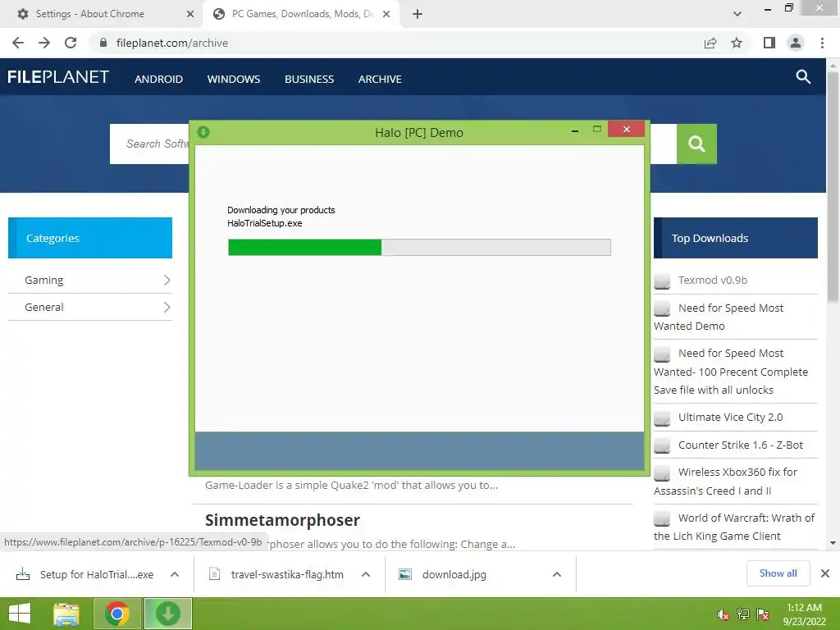
Task: Open the BUSINESS navigation menu
Action: coord(309,80)
